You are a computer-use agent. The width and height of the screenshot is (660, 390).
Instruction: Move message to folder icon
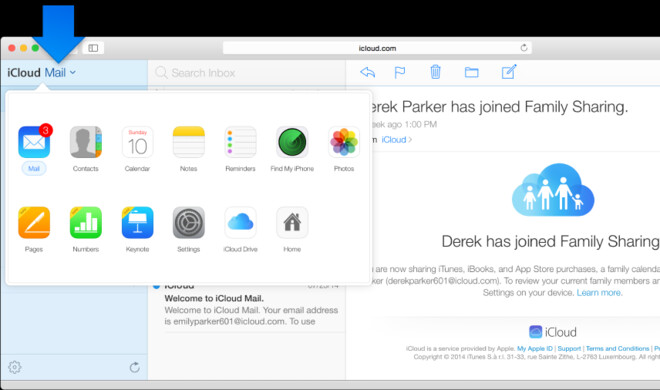point(471,72)
